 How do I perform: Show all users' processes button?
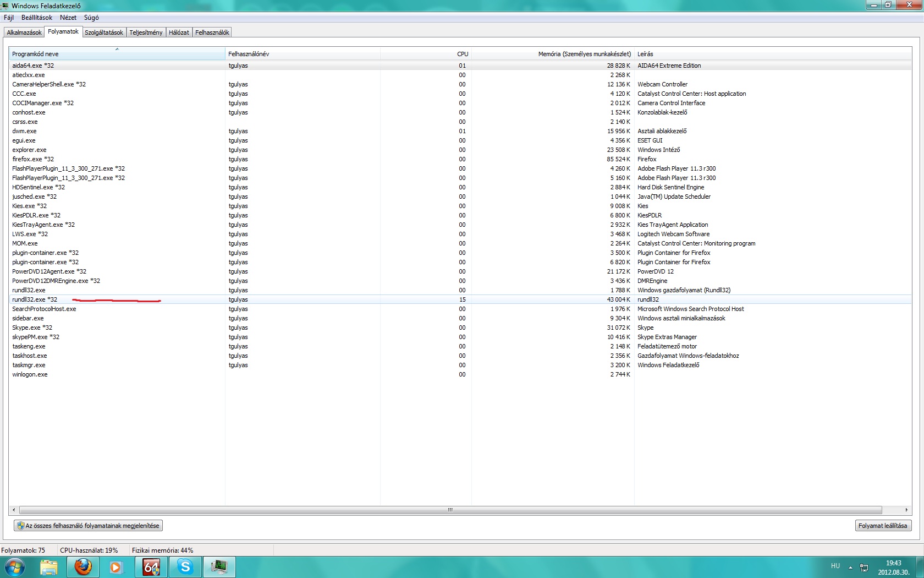88,526
